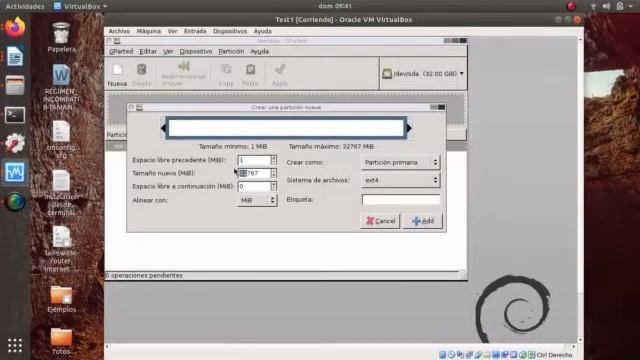Open the /dev/sda device selector dropdown
640x360 pixels.
click(x=423, y=73)
